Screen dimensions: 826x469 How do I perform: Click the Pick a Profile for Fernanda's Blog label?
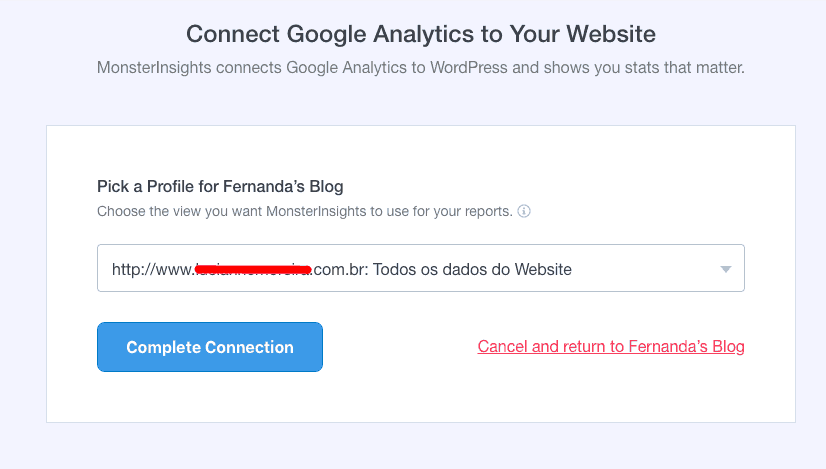pyautogui.click(x=220, y=187)
